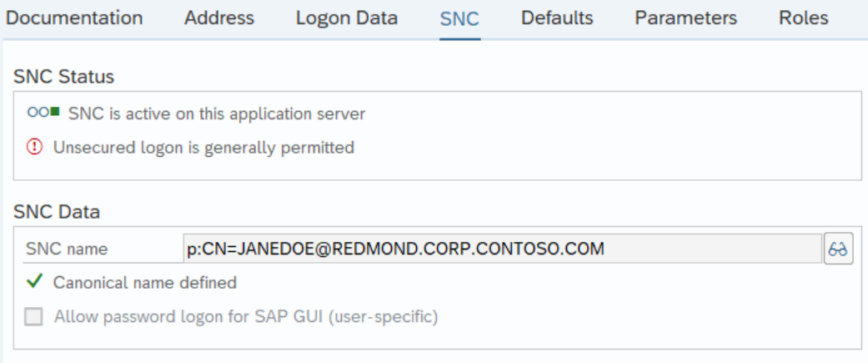Click the 'SNC Data' section heading
Viewport: 868px width, 363px height.
pos(57,212)
